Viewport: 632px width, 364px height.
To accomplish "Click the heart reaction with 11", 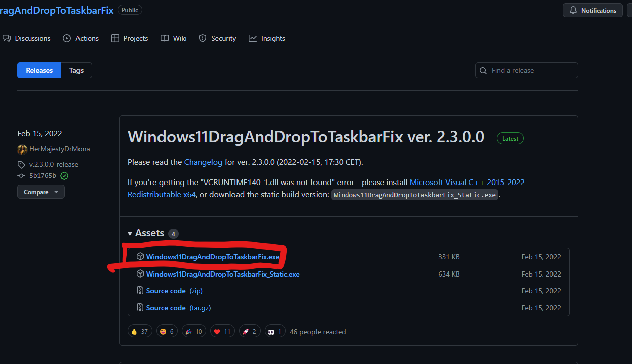I will coord(222,331).
